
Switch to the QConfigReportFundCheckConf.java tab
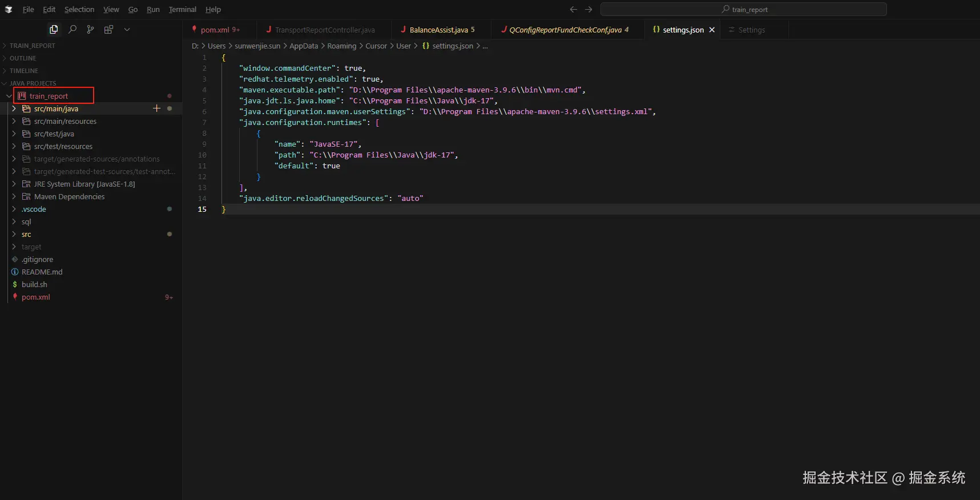point(568,30)
